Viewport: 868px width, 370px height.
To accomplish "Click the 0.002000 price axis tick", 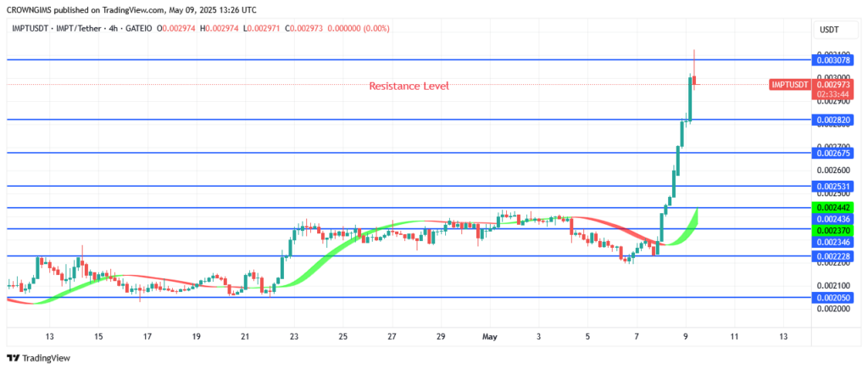I will (832, 309).
